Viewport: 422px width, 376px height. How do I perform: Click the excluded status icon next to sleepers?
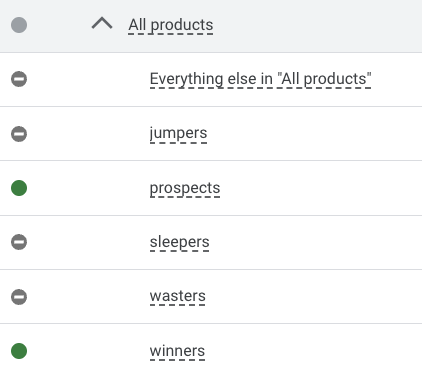pos(19,242)
